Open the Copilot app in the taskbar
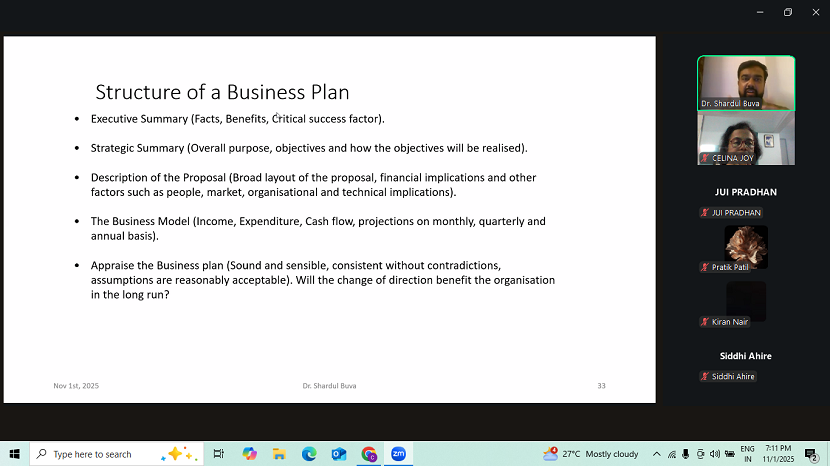 (x=250, y=454)
